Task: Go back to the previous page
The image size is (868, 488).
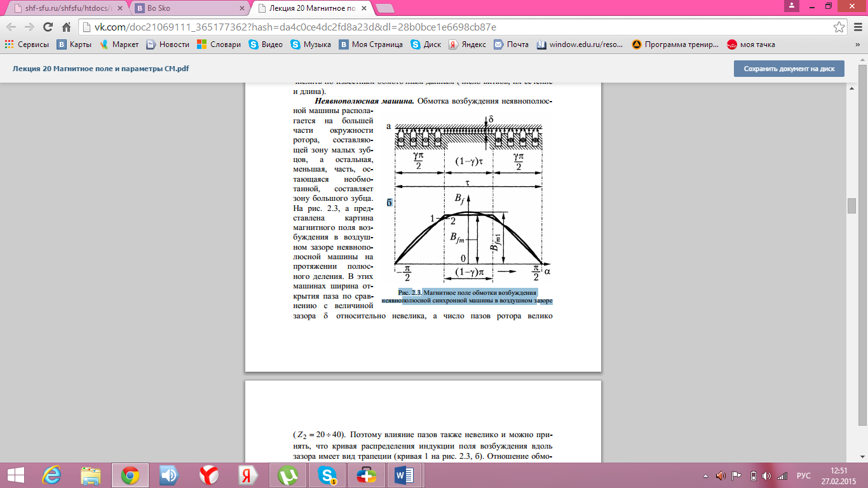Action: pyautogui.click(x=11, y=27)
